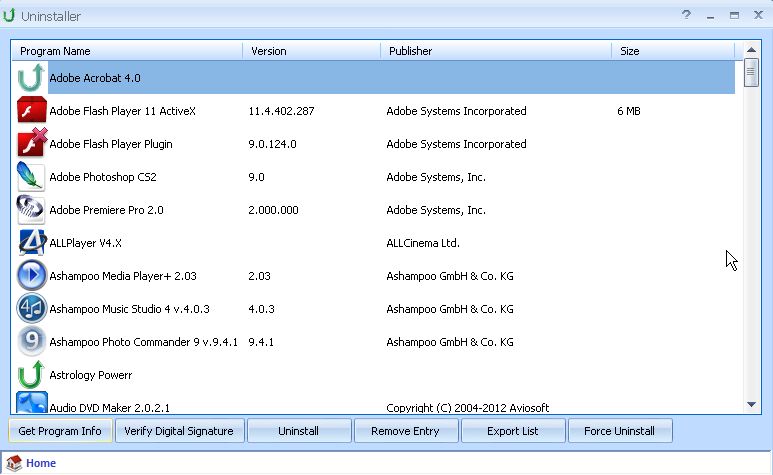Select Ashampoo Music Studio 4 v.4.0.3 row
Image resolution: width=773 pixels, height=475 pixels.
pyautogui.click(x=373, y=309)
